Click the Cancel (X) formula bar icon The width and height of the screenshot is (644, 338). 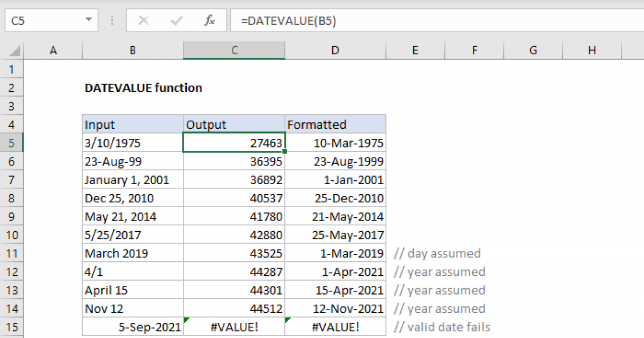143,21
